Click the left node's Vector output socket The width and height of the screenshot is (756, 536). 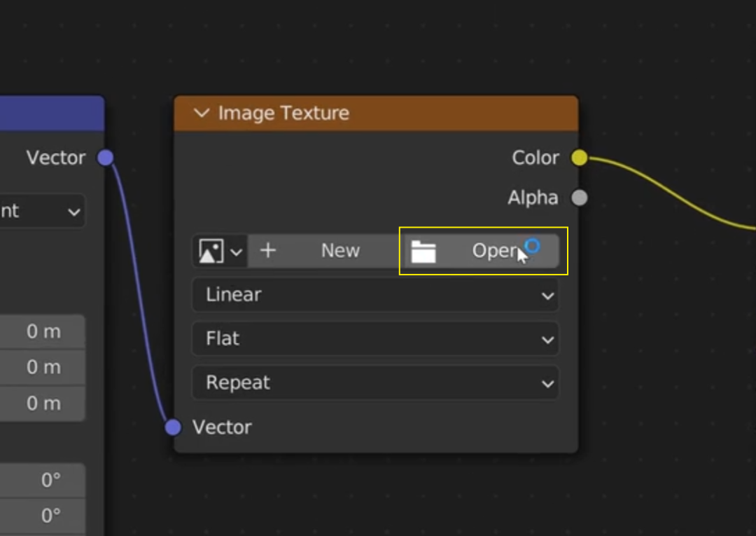click(105, 158)
